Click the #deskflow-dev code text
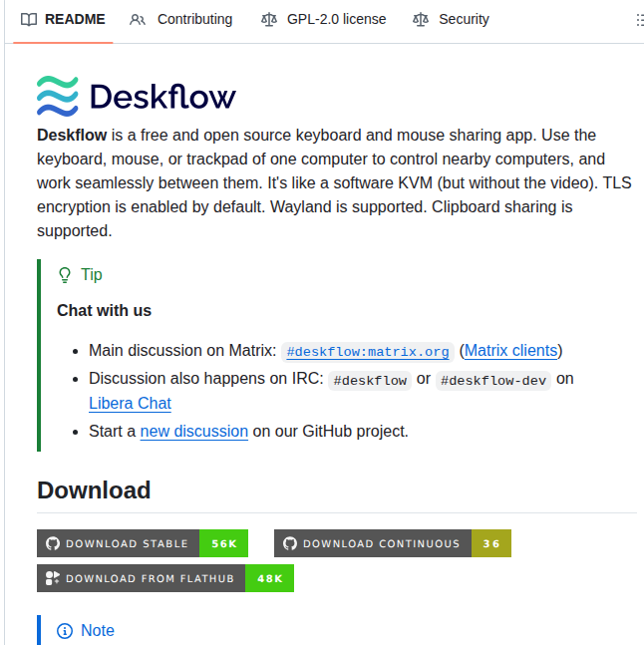 tap(493, 381)
